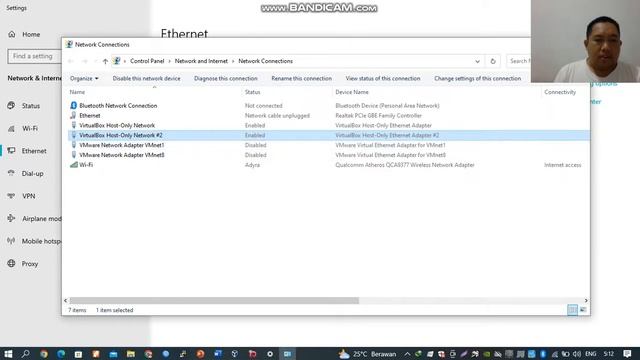Navigate to the Network and Internet breadcrumb
640x360 pixels.
point(201,61)
